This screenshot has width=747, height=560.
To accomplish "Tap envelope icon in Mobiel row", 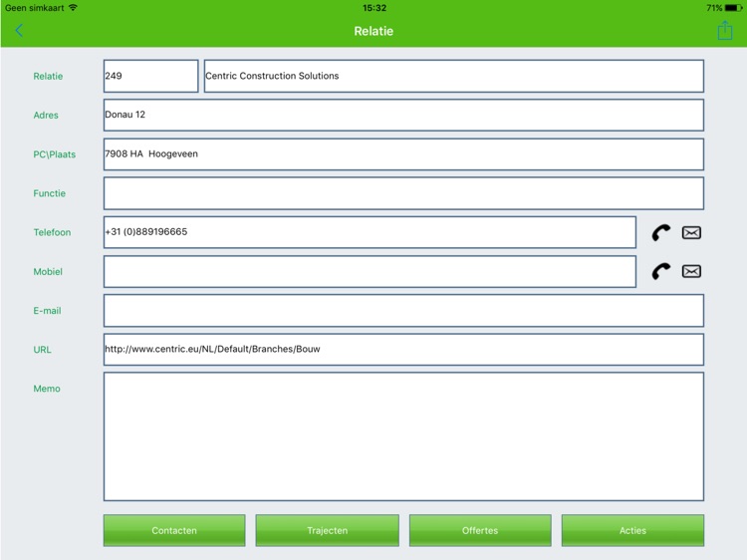I will click(691, 272).
